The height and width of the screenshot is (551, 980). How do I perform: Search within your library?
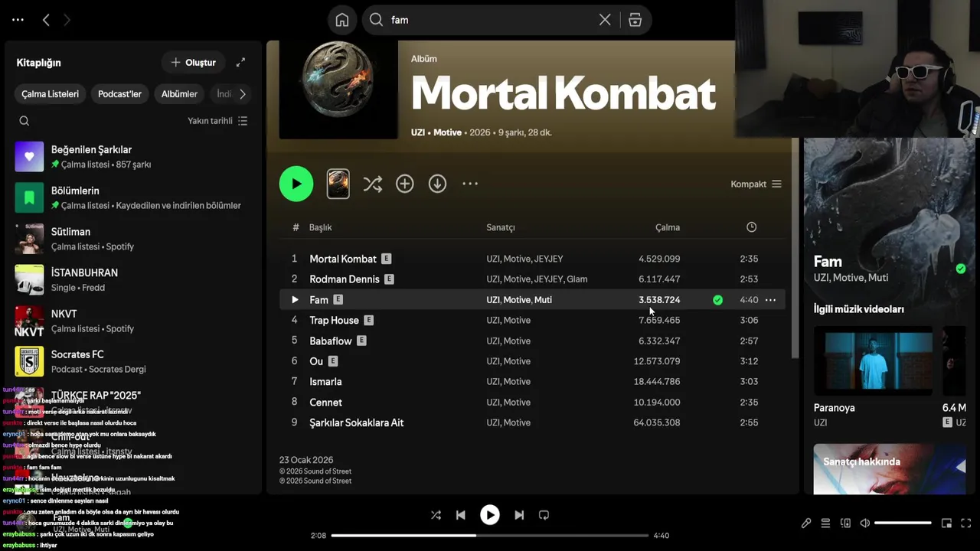point(24,121)
